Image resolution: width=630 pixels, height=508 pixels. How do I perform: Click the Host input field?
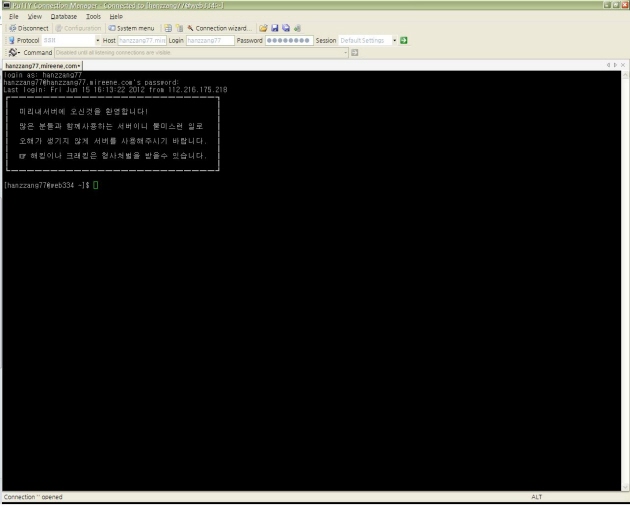pyautogui.click(x=141, y=40)
